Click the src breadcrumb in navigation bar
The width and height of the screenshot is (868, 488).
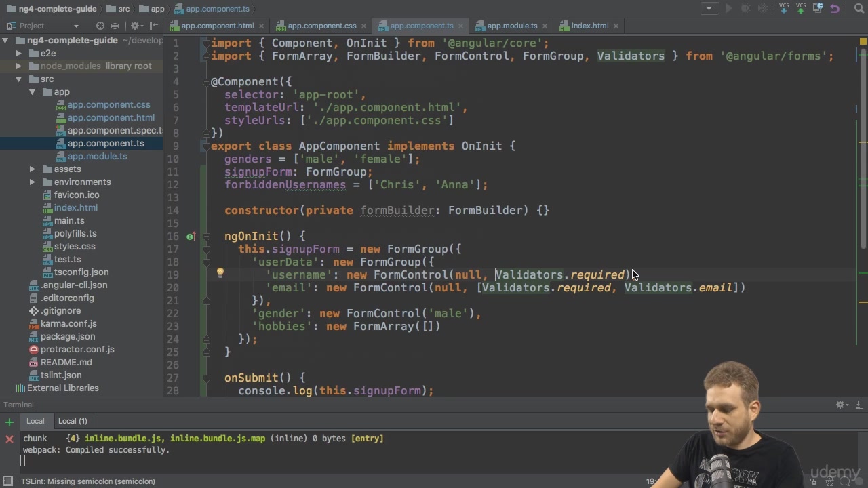(x=119, y=9)
